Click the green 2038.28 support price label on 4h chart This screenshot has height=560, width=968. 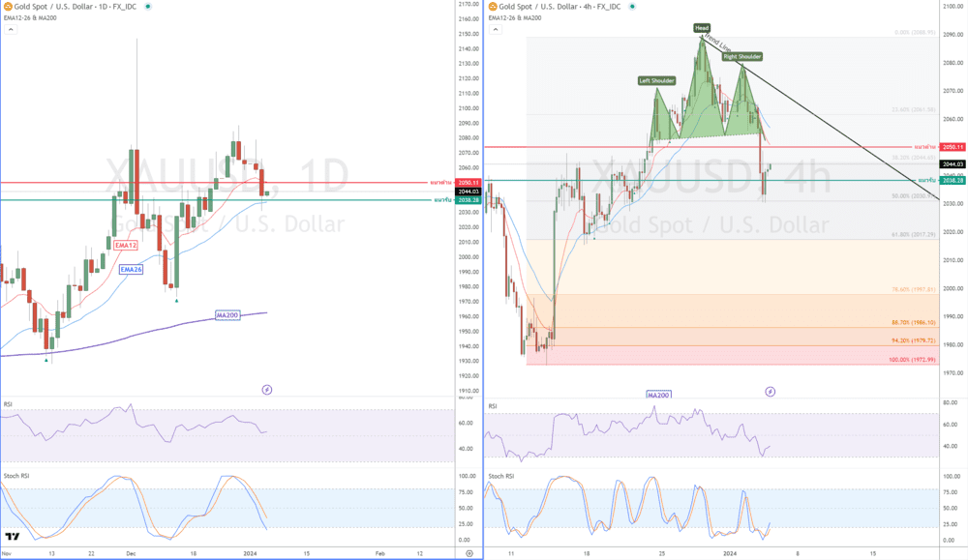(953, 180)
